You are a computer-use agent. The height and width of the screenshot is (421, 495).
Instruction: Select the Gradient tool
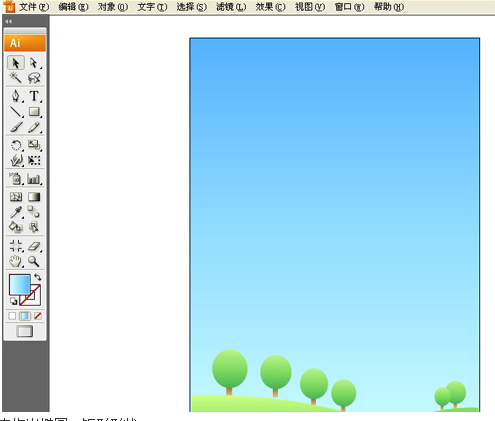[x=34, y=197]
